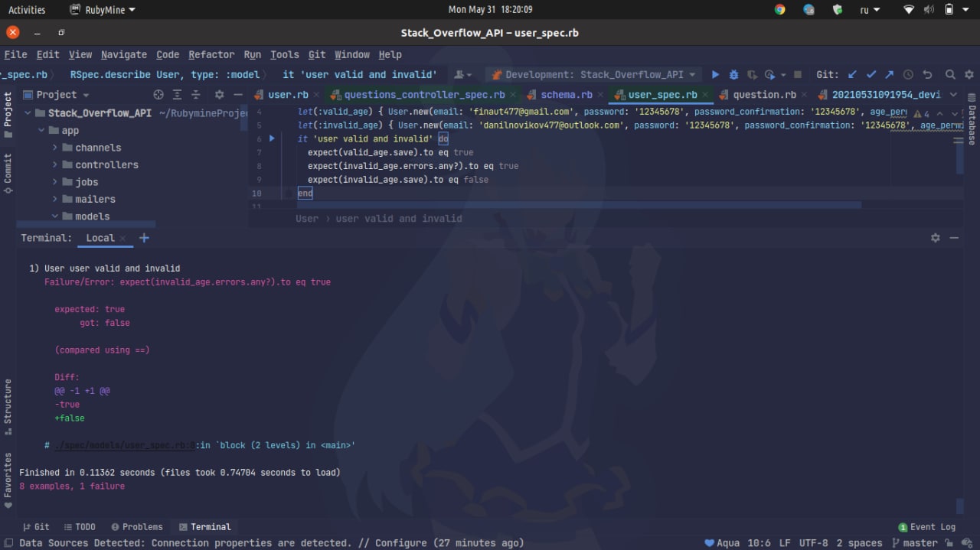Switch to questions_controller_spec.rb tab

coord(424,95)
